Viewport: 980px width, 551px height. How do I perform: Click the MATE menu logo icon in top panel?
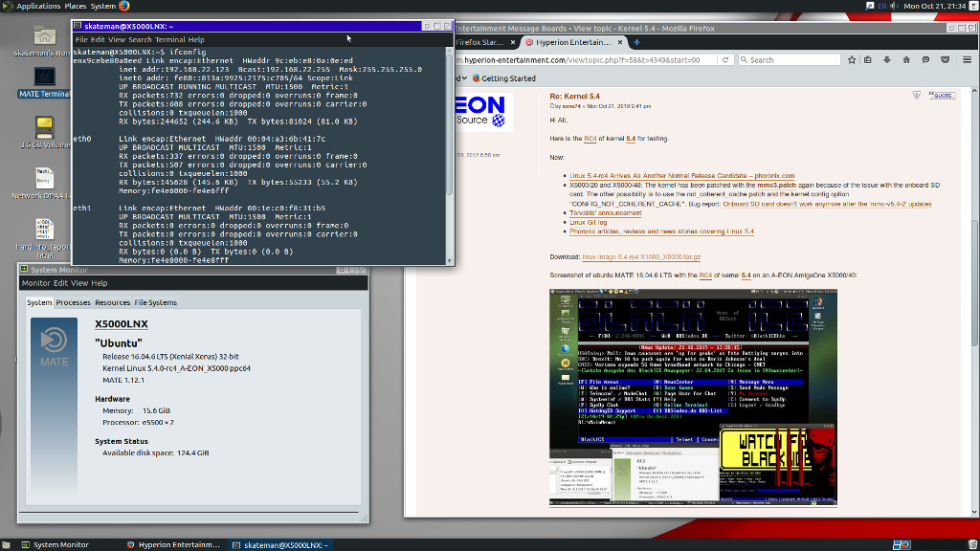7,6
